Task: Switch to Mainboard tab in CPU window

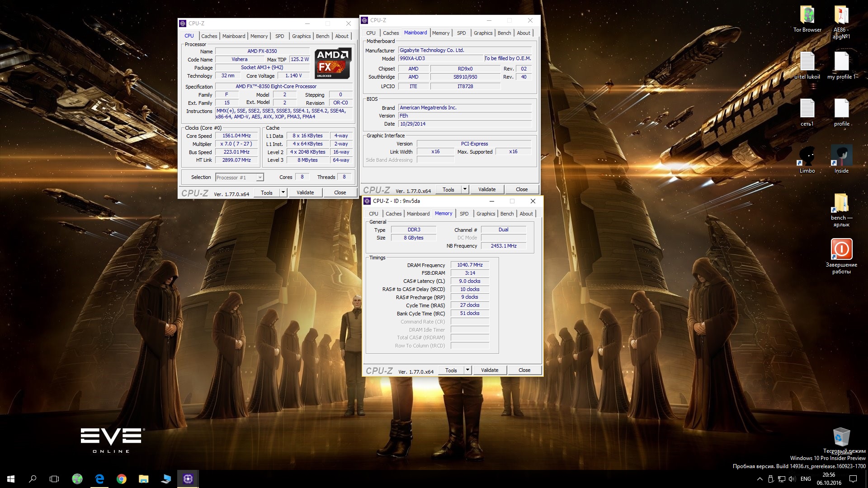Action: (234, 36)
